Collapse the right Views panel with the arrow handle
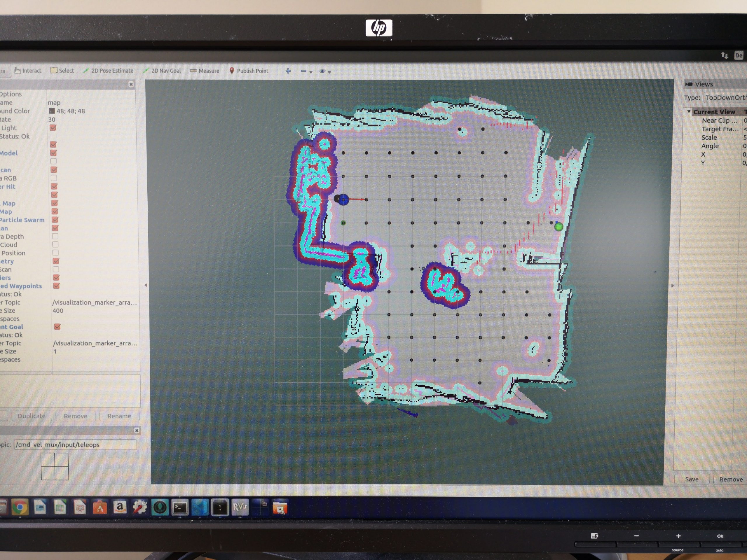This screenshot has width=747, height=560. click(x=672, y=286)
